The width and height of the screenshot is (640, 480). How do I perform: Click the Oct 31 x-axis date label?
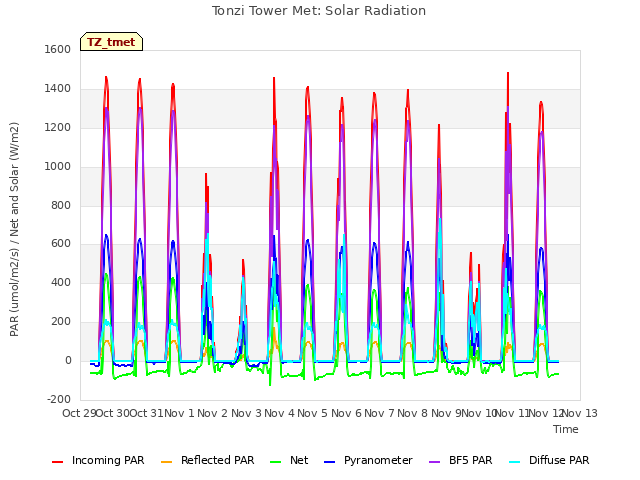[146, 413]
